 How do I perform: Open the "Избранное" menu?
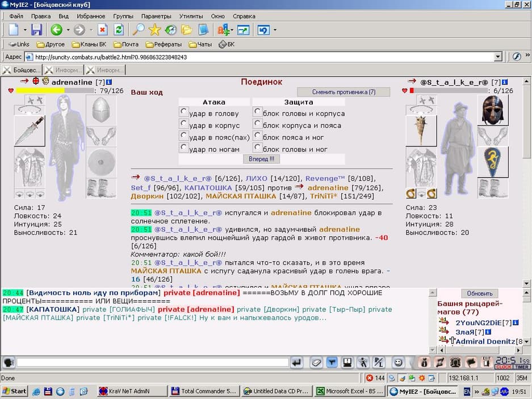coord(91,16)
